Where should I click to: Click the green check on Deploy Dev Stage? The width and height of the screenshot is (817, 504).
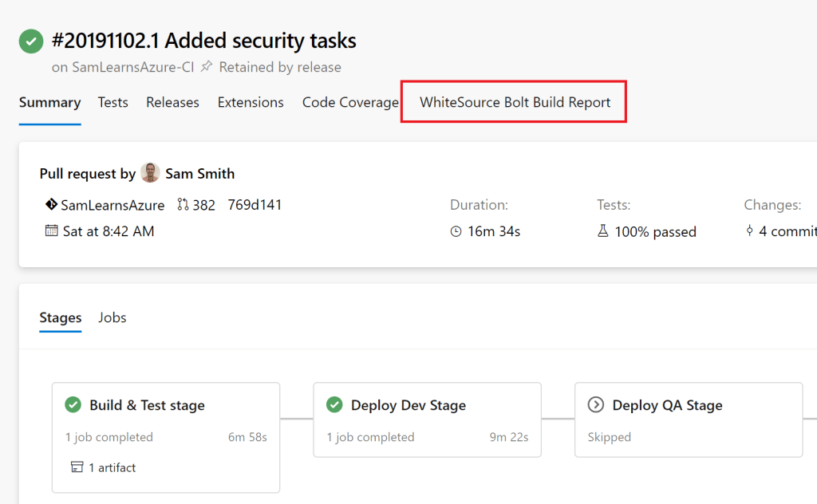click(x=334, y=405)
